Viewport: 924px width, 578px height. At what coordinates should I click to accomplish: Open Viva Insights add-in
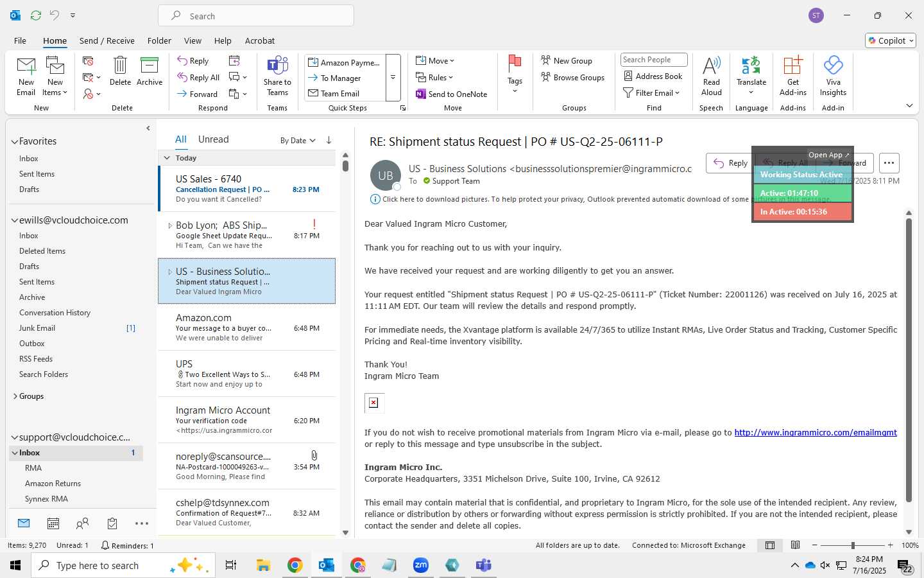pyautogui.click(x=833, y=76)
